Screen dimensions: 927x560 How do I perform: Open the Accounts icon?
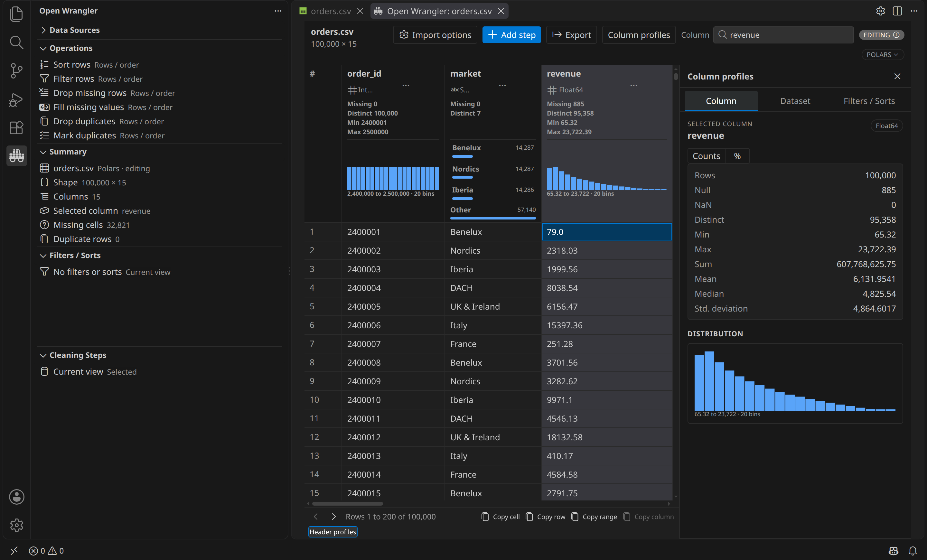click(x=16, y=497)
